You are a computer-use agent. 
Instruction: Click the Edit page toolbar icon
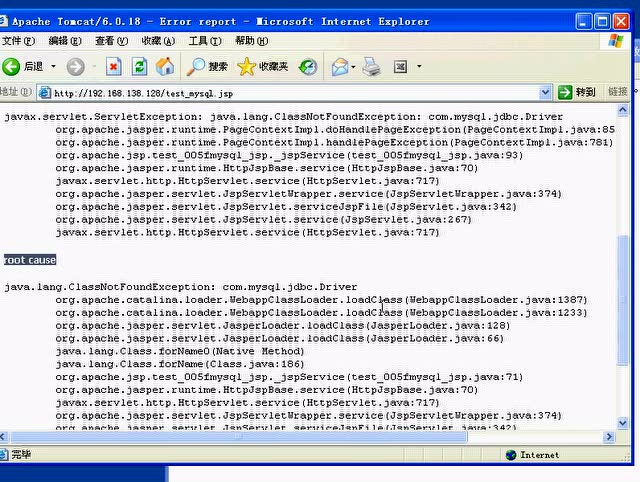(x=400, y=67)
